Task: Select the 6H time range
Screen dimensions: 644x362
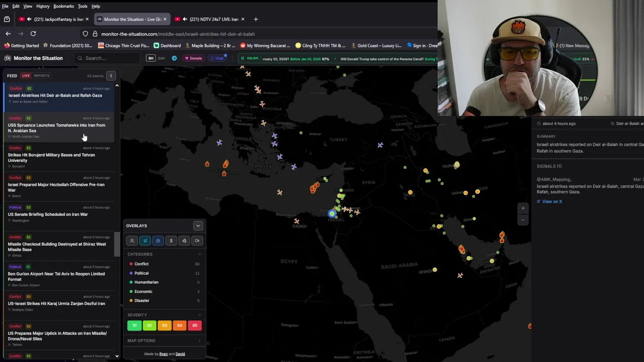Action: [150, 58]
